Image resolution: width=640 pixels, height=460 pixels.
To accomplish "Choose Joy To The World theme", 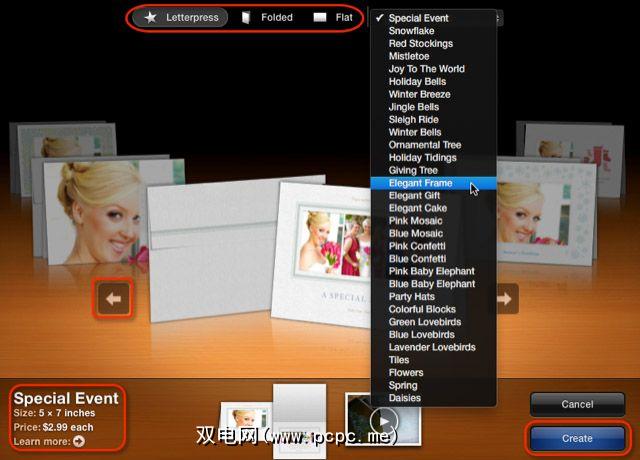I will [433, 69].
